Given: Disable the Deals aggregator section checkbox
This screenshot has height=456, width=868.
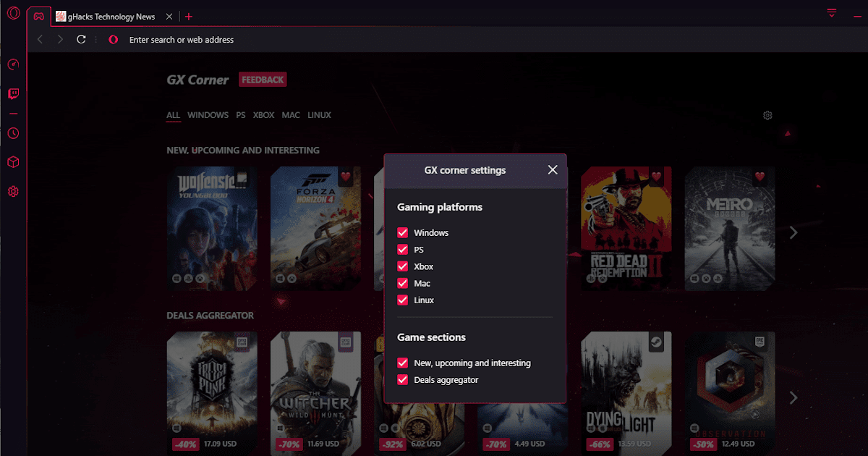Looking at the screenshot, I should pyautogui.click(x=403, y=379).
